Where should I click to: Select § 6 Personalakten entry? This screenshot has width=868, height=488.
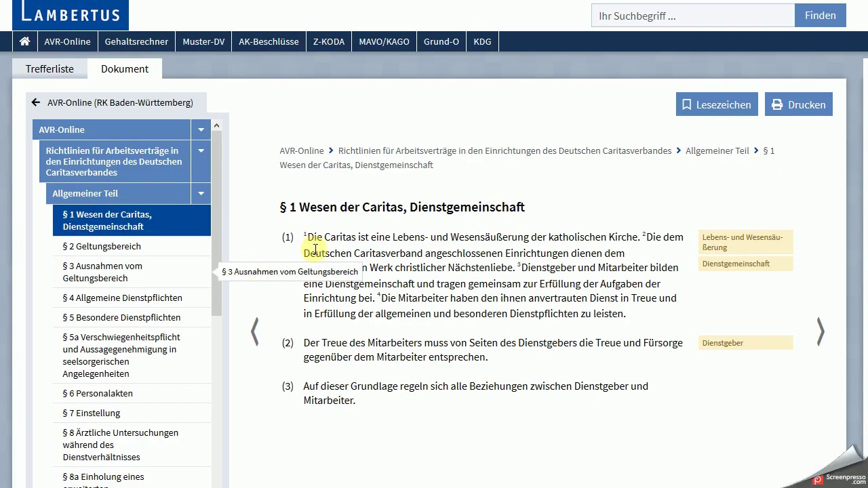coord(132,393)
